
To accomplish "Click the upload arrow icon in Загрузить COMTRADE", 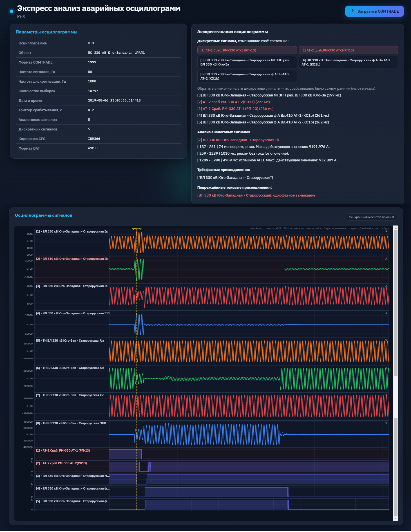I will coord(352,11).
